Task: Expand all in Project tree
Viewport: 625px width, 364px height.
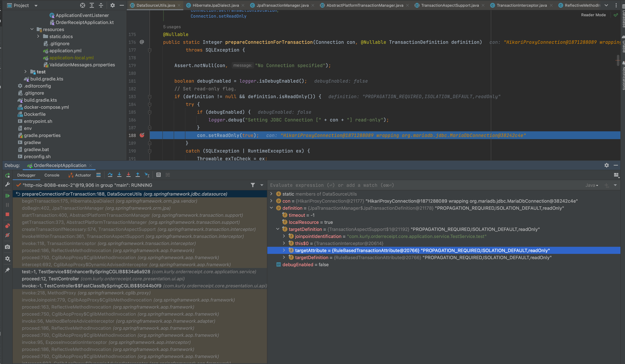Action: [92, 5]
